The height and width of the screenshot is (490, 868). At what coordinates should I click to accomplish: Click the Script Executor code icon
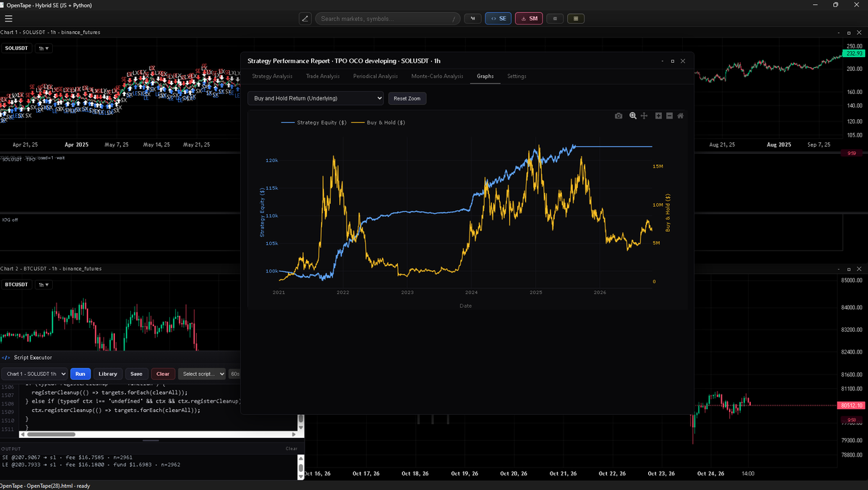(6, 357)
